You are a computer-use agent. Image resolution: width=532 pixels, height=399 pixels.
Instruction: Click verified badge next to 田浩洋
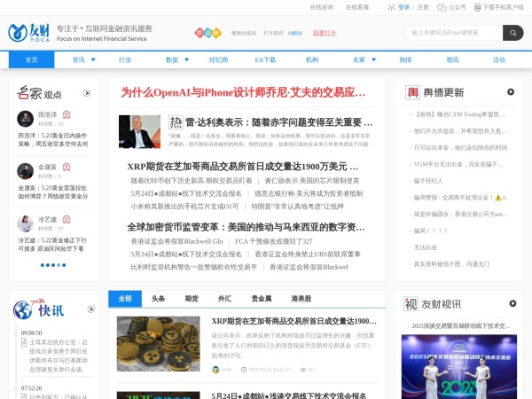(66, 114)
